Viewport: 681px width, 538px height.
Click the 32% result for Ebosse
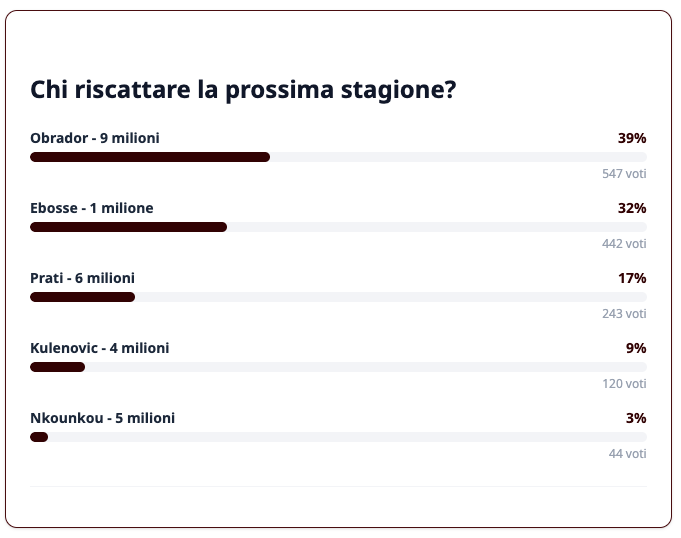coord(632,208)
